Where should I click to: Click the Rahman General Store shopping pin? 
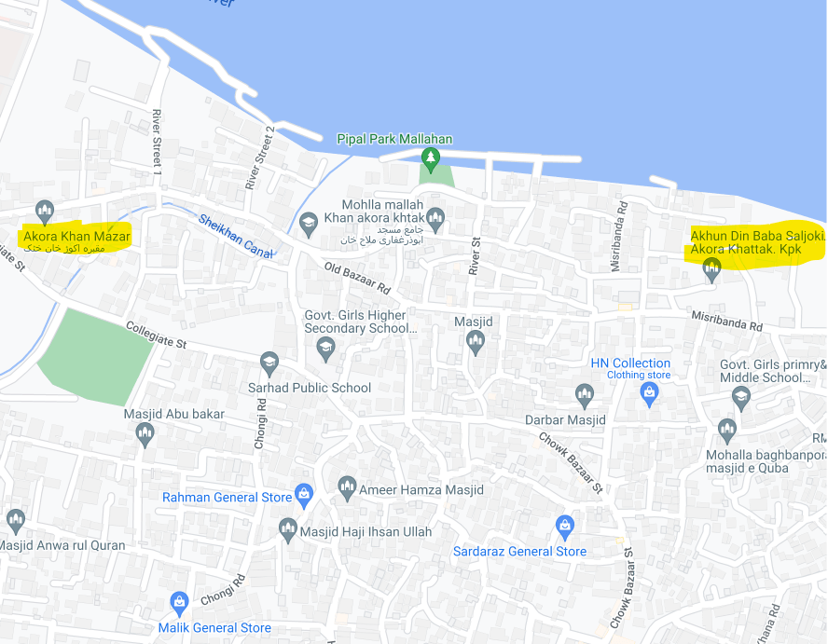click(x=304, y=496)
